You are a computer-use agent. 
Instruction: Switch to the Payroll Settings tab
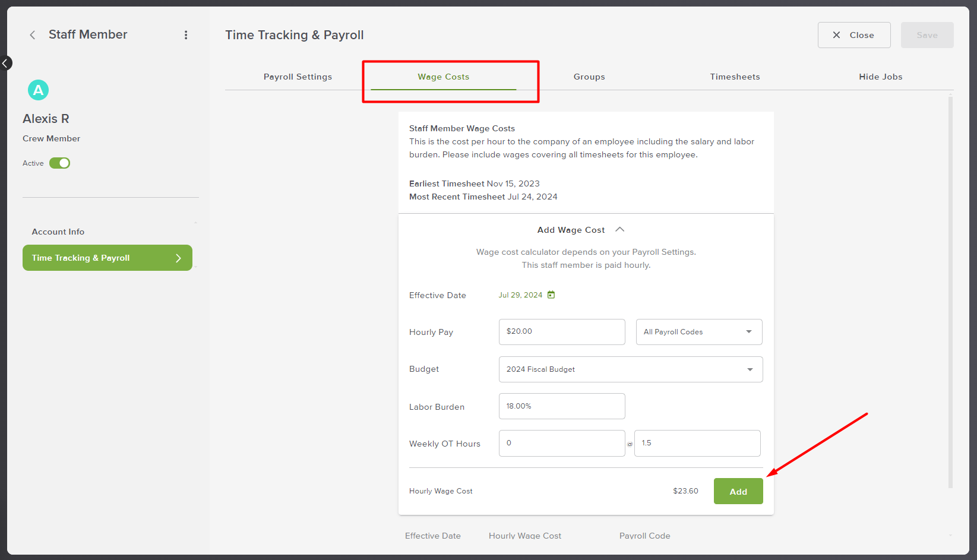(x=298, y=77)
